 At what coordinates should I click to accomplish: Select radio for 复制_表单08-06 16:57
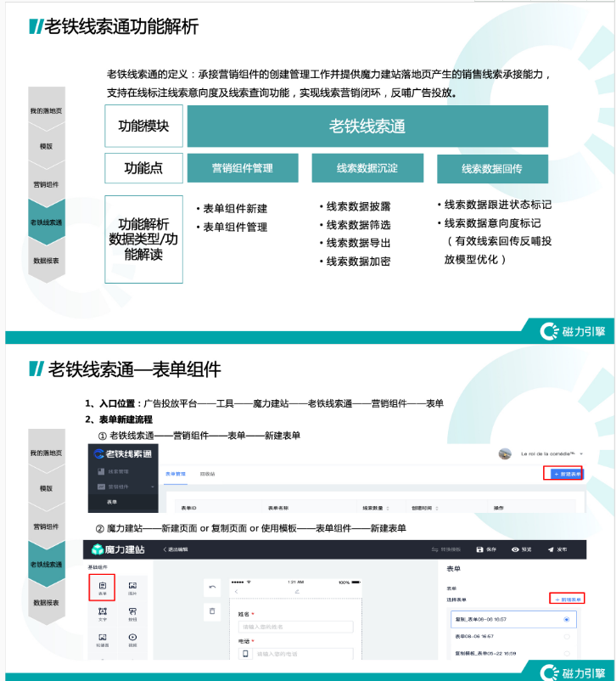[x=567, y=620]
